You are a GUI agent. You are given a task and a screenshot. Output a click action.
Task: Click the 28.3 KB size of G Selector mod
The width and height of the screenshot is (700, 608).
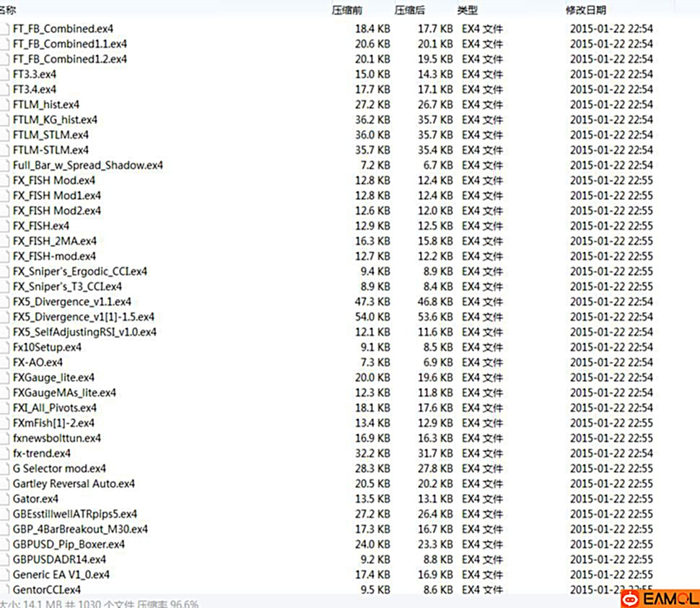pyautogui.click(x=373, y=469)
